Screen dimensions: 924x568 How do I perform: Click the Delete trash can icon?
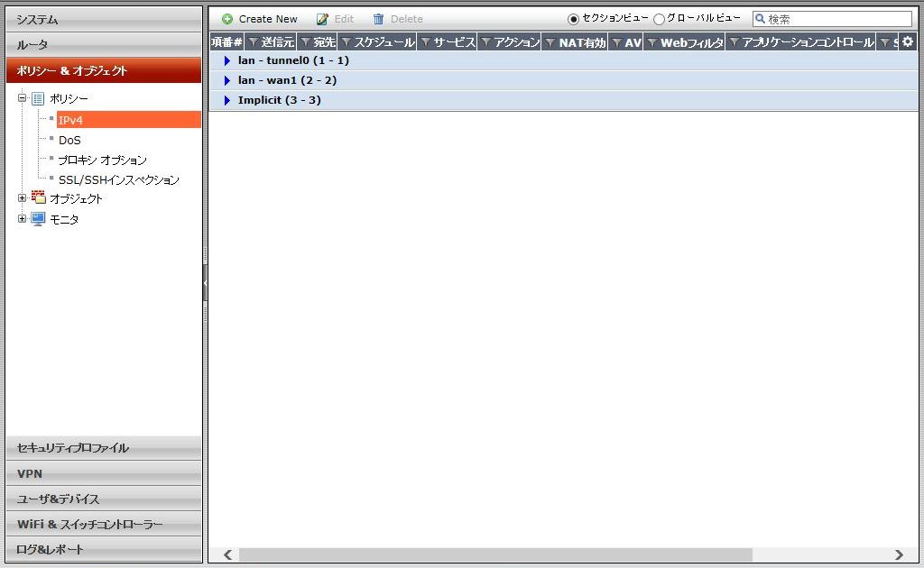click(x=378, y=20)
